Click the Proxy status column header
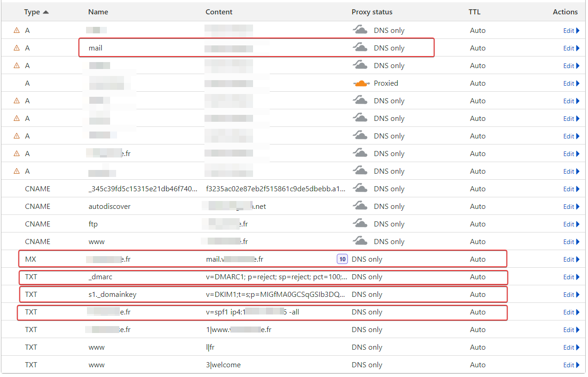 point(371,12)
